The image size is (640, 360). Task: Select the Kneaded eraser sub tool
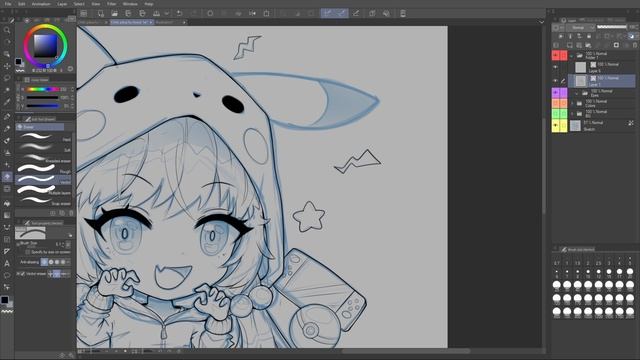click(43, 158)
